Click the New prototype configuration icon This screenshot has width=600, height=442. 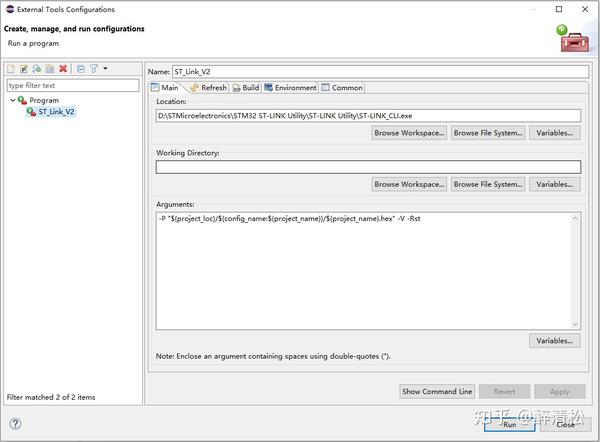click(x=24, y=69)
